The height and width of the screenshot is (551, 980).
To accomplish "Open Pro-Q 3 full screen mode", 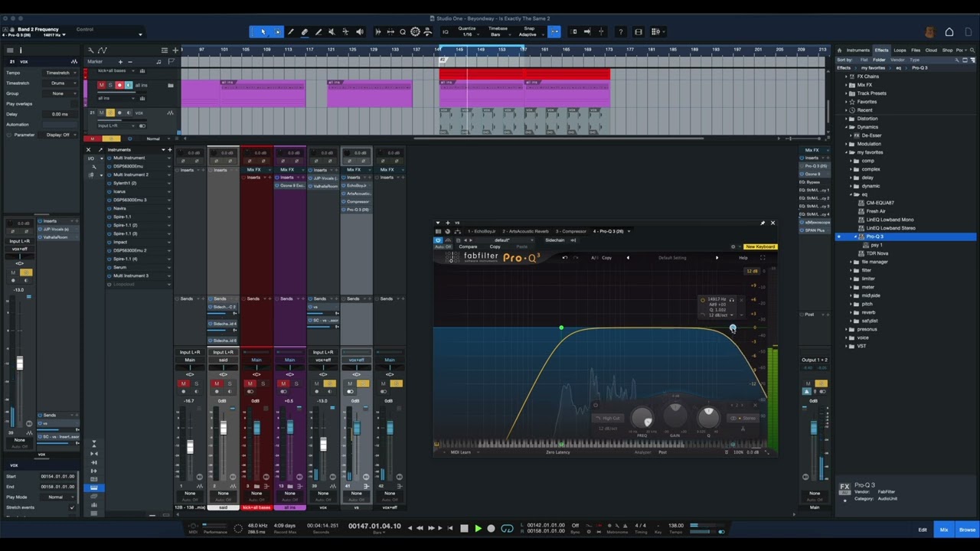I will [763, 258].
